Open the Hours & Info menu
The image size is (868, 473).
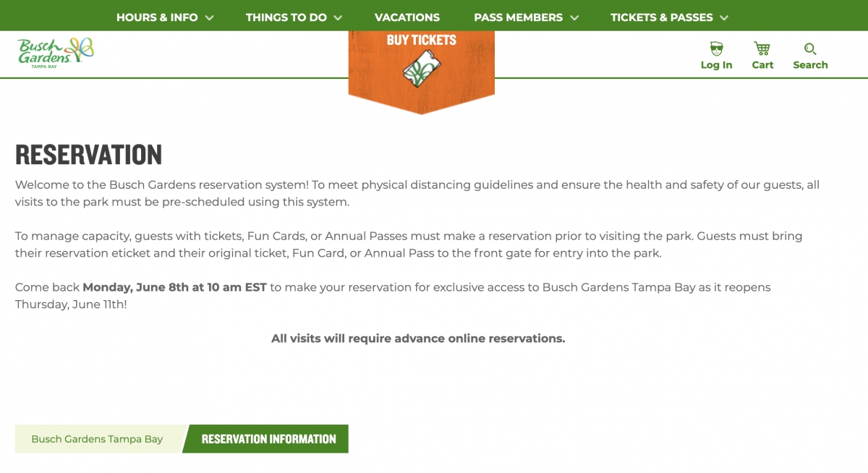(x=157, y=17)
